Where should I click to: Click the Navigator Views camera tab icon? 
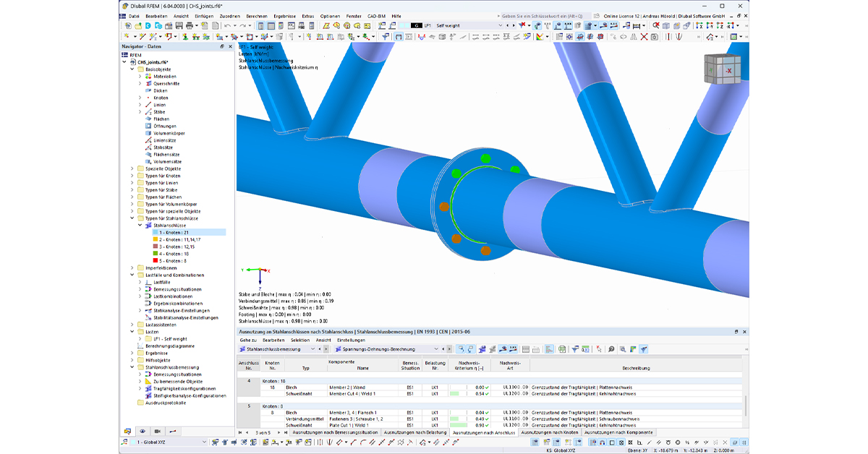point(158,432)
